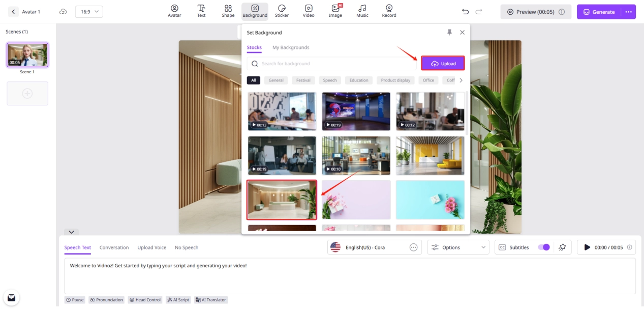Screen dimensions: 644x309
Task: Select the All category filter
Action: point(253,80)
